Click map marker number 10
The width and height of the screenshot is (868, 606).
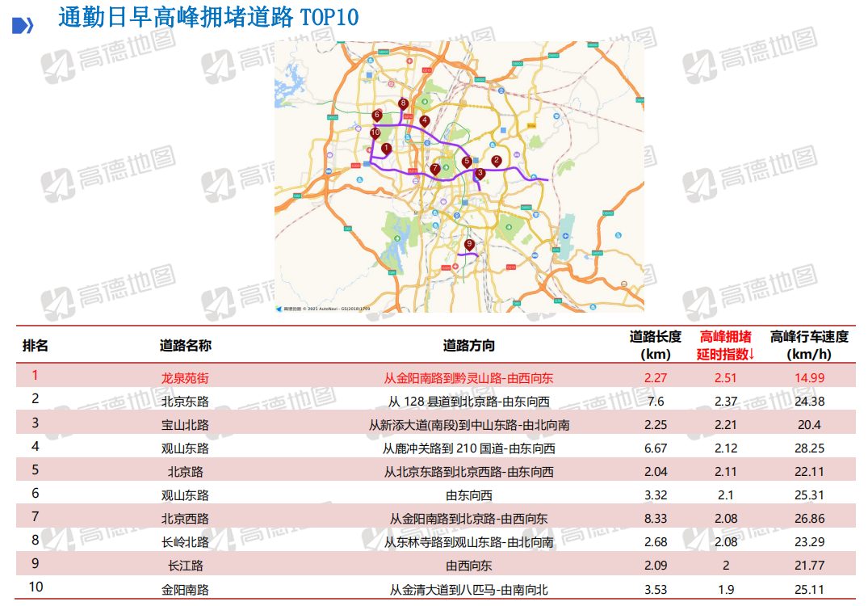click(375, 133)
